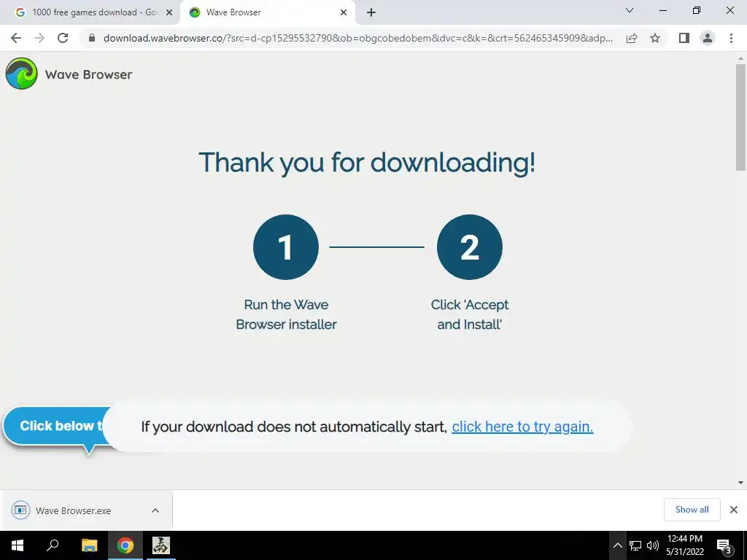
Task: Show all downloads
Action: coord(692,510)
